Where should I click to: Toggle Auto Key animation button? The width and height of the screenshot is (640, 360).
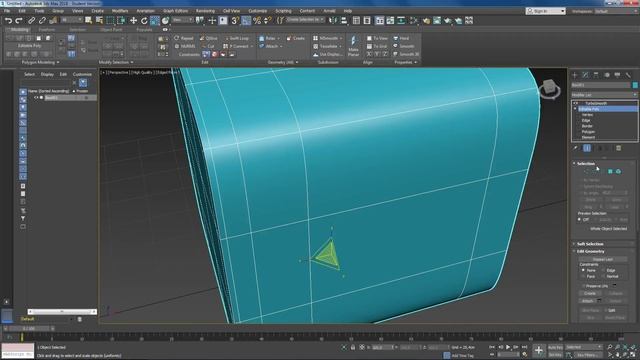(555, 347)
